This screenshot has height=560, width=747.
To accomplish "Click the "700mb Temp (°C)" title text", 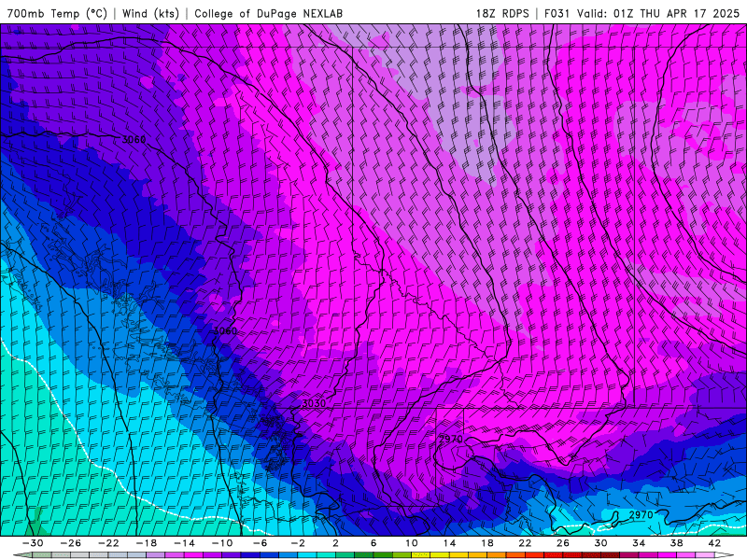I will click(x=58, y=13).
